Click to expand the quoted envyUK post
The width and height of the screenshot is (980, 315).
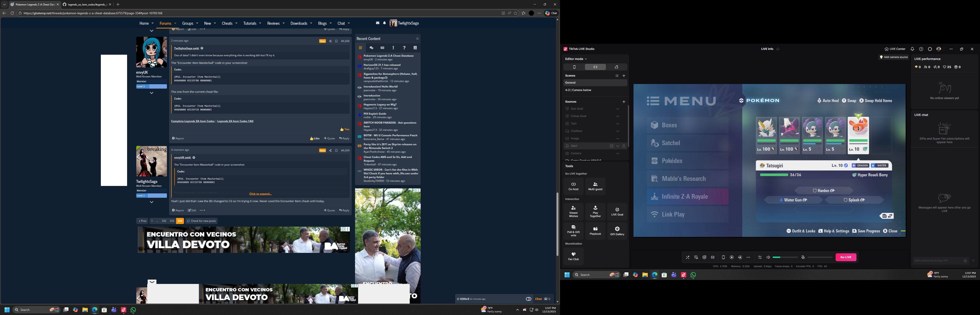pyautogui.click(x=260, y=194)
